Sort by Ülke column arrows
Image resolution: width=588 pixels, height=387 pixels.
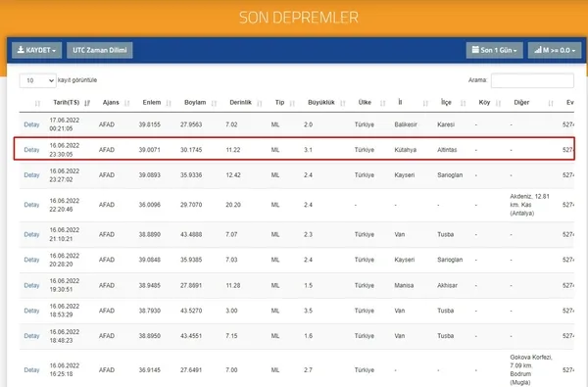tap(382, 103)
